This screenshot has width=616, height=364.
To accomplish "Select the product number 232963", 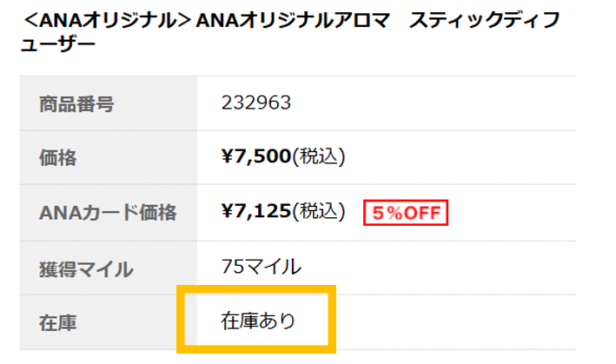I will point(256,103).
